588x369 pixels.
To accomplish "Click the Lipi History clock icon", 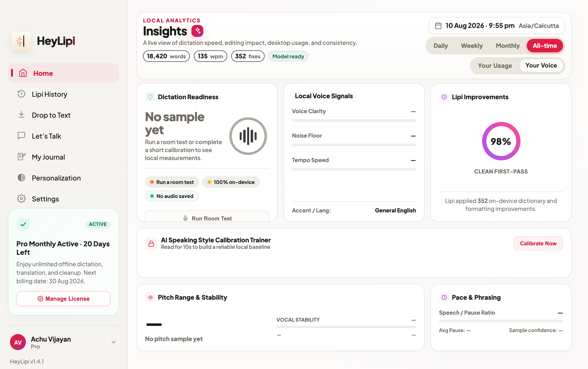I will tap(21, 94).
